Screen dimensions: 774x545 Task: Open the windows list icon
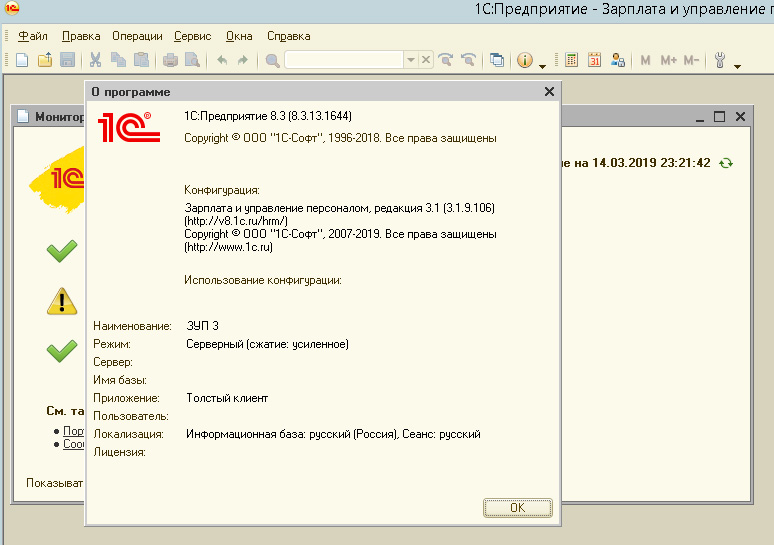[x=497, y=60]
